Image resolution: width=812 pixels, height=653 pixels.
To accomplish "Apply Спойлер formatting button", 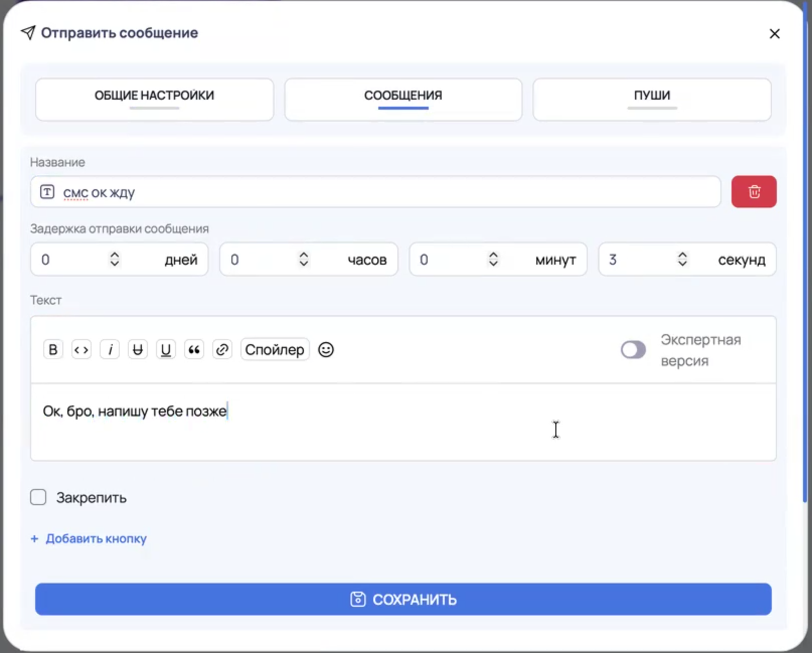I will (x=275, y=350).
